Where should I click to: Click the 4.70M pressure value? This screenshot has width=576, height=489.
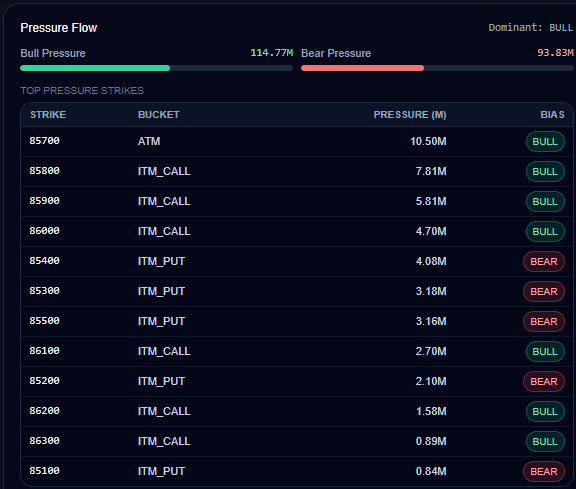431,231
